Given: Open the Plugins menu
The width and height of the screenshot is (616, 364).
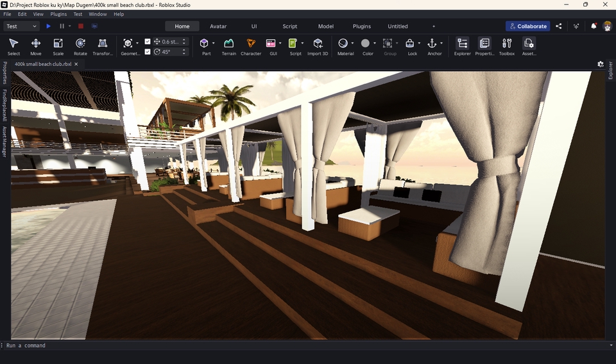Looking at the screenshot, I should click(x=58, y=14).
